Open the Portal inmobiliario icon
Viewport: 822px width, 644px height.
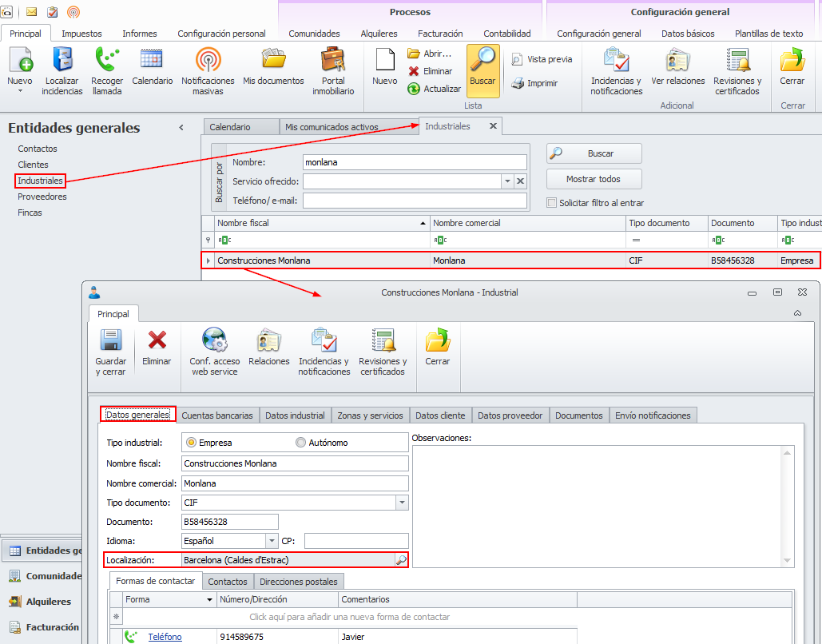pyautogui.click(x=333, y=61)
